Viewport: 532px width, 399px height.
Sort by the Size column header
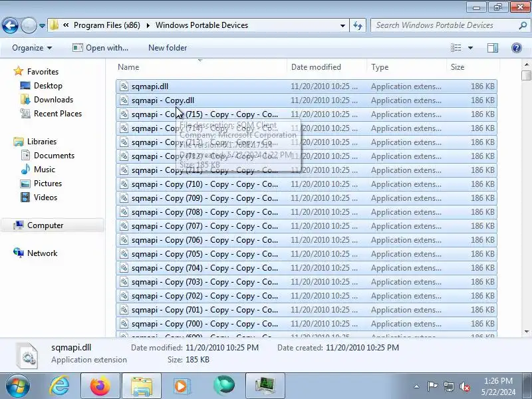473,67
